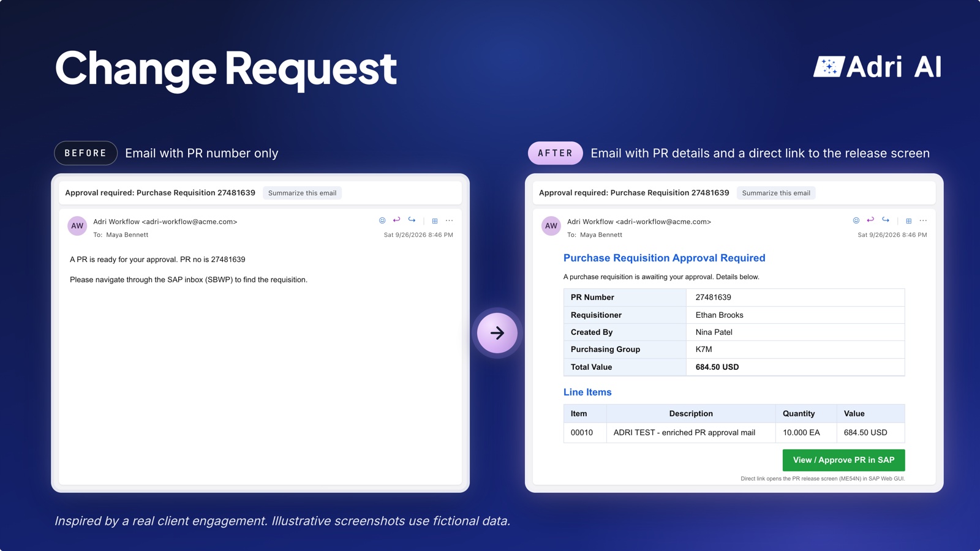Click the subject line of the After email

pyautogui.click(x=634, y=193)
